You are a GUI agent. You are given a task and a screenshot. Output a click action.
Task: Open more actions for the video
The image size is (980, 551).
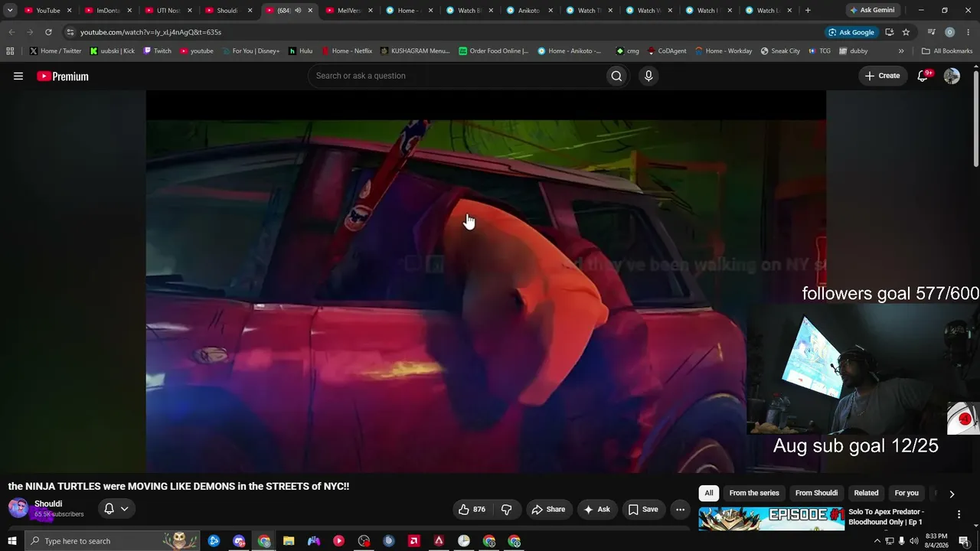tap(680, 510)
